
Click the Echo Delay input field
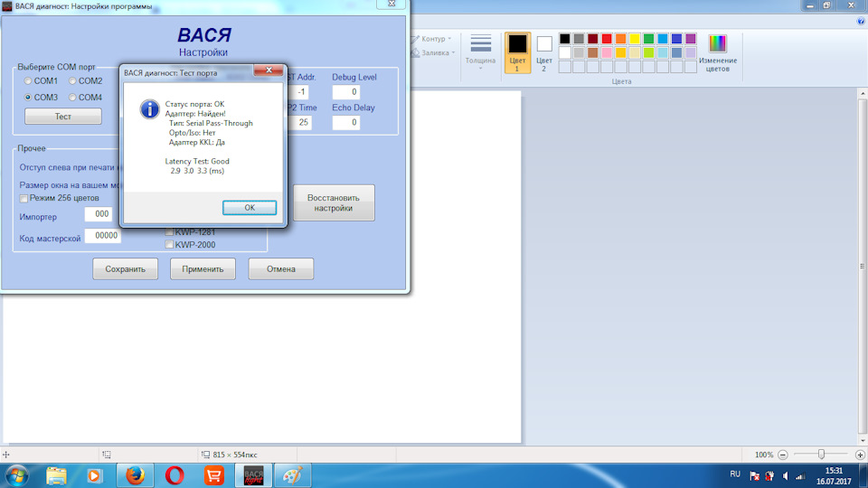tap(346, 122)
